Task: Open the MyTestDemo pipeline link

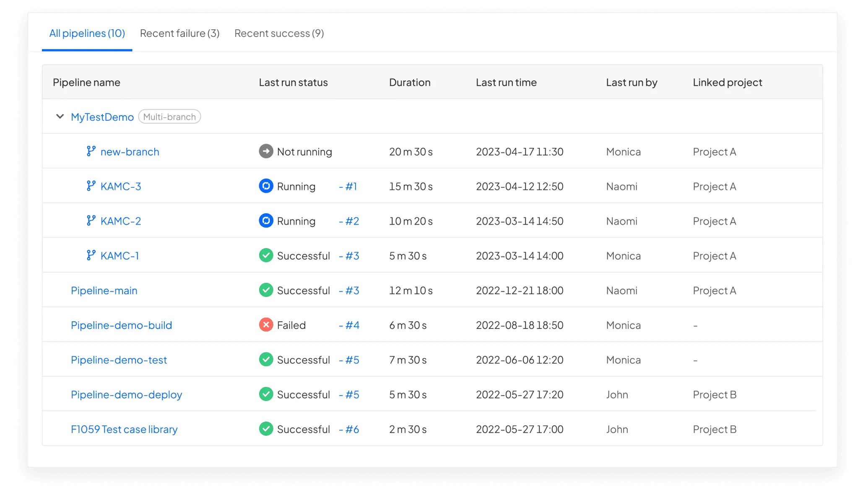Action: pyautogui.click(x=102, y=117)
